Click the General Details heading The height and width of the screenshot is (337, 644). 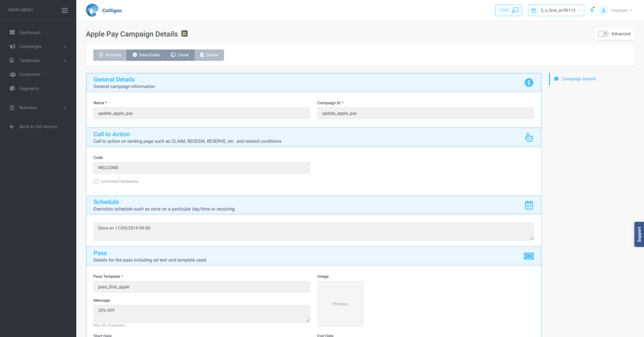point(114,80)
